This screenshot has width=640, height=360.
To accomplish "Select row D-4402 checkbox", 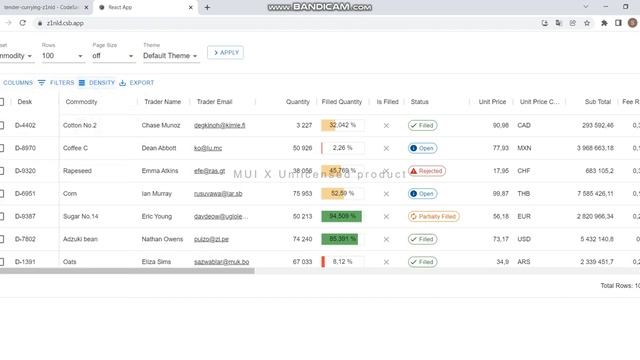I will coord(2,125).
